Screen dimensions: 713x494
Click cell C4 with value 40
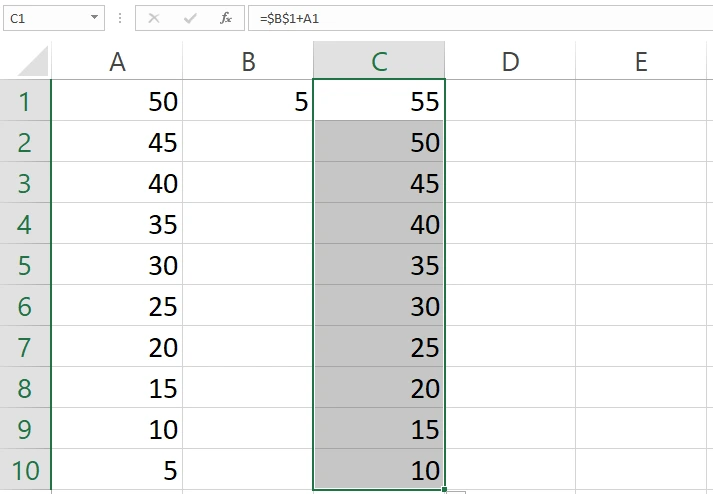[379, 223]
